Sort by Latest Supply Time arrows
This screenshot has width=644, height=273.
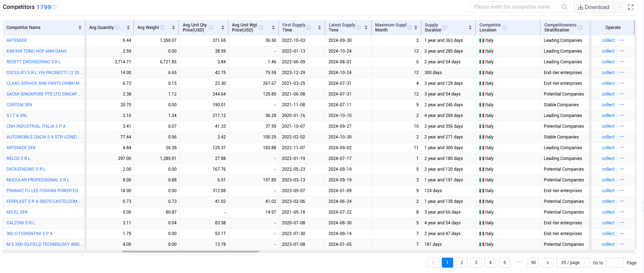click(x=366, y=28)
